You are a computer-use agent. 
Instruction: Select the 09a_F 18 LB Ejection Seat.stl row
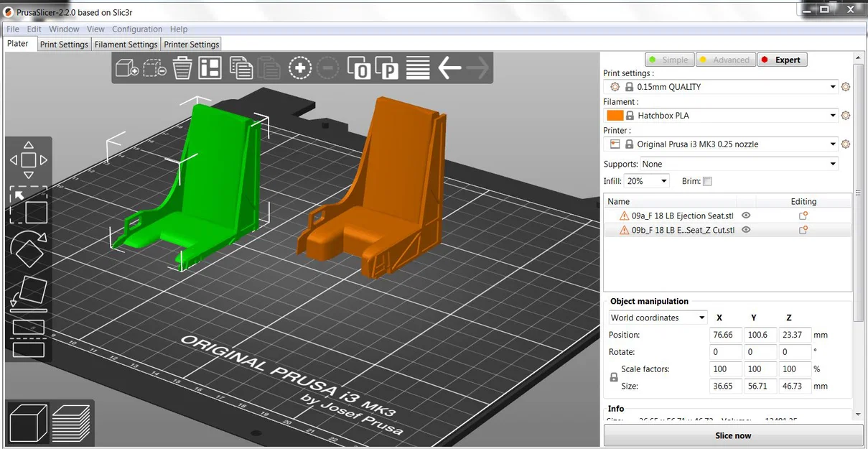click(x=727, y=216)
